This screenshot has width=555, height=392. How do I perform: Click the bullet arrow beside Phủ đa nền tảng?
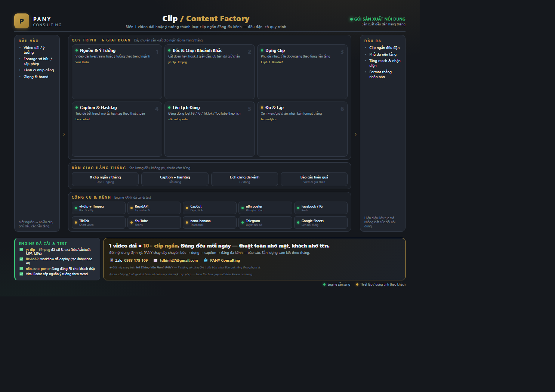point(366,55)
